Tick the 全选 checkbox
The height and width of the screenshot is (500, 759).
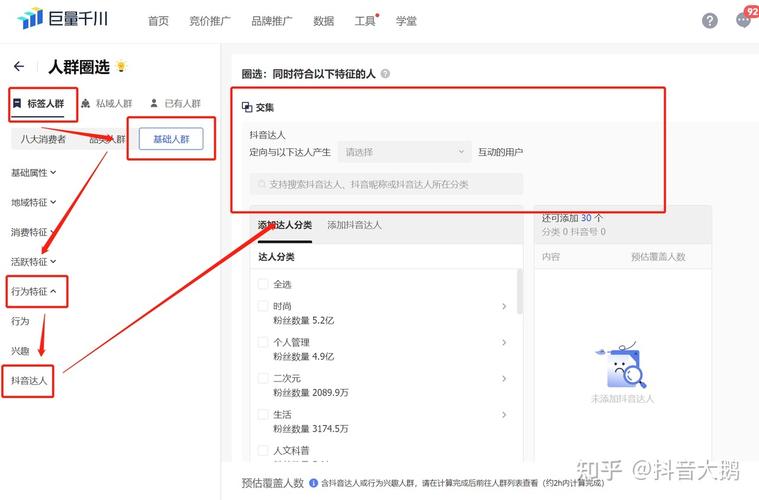pyautogui.click(x=263, y=284)
